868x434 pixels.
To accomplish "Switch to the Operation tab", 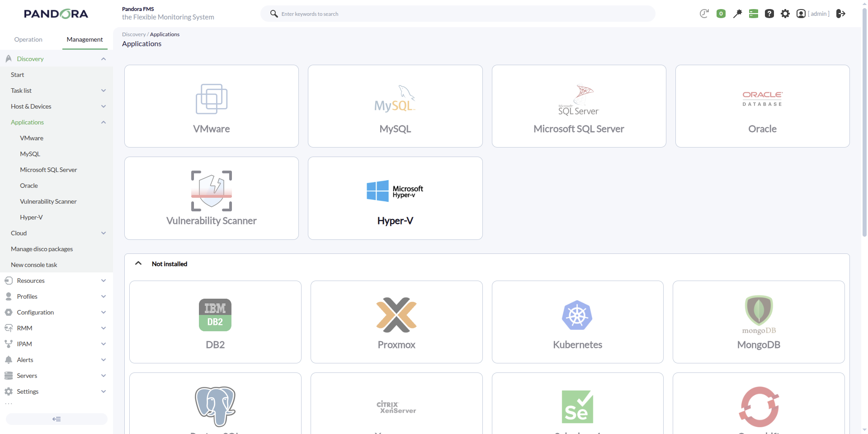I will click(x=28, y=39).
